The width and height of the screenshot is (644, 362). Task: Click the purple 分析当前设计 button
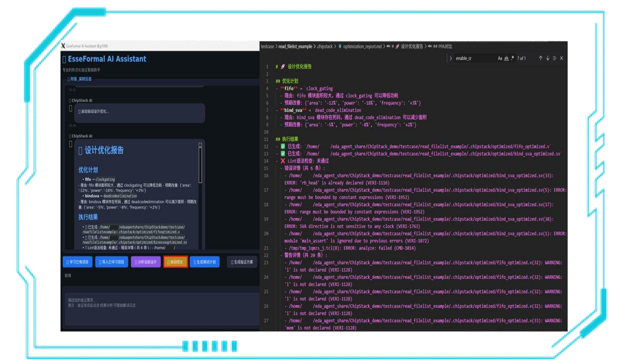click(x=146, y=262)
